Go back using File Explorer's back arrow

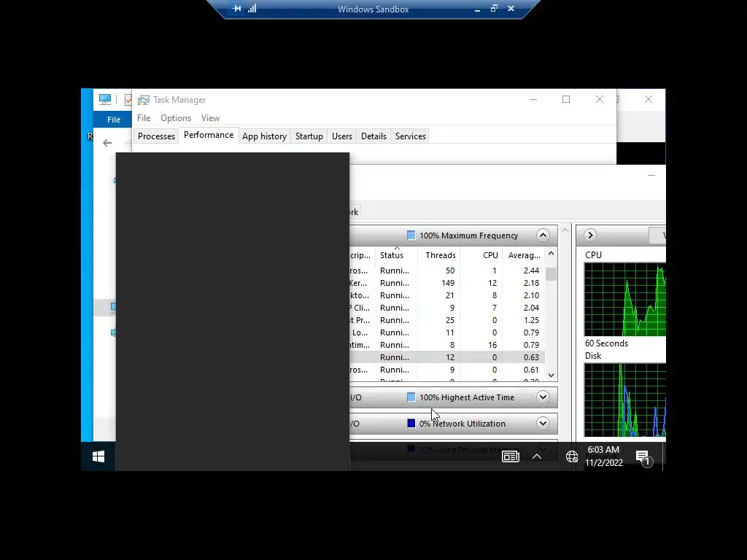(107, 143)
